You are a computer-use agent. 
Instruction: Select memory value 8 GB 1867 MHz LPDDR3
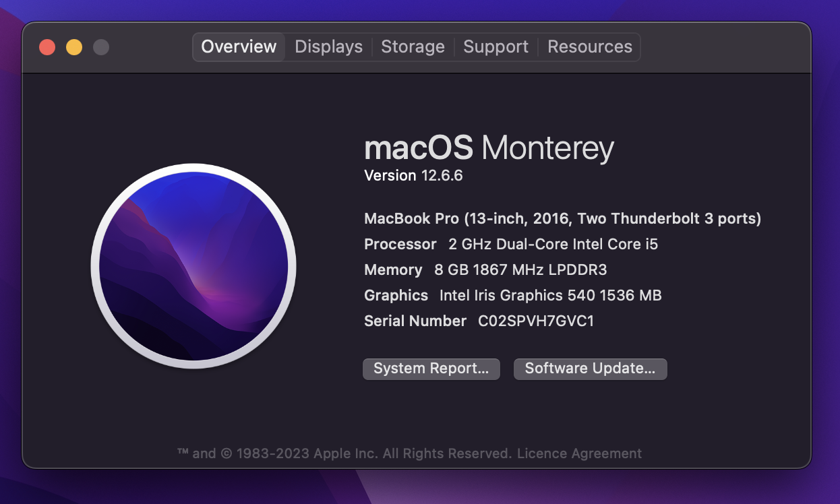coord(520,270)
